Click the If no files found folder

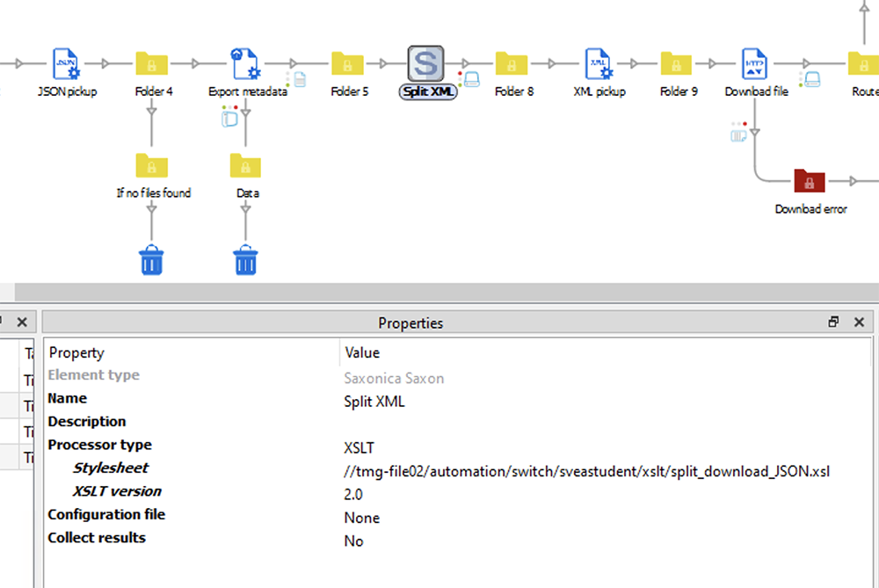pyautogui.click(x=151, y=165)
